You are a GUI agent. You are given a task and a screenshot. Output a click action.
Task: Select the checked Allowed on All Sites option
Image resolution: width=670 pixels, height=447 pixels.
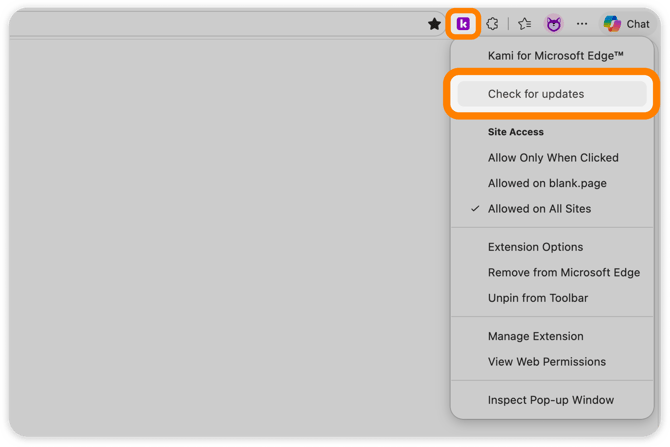click(x=552, y=209)
